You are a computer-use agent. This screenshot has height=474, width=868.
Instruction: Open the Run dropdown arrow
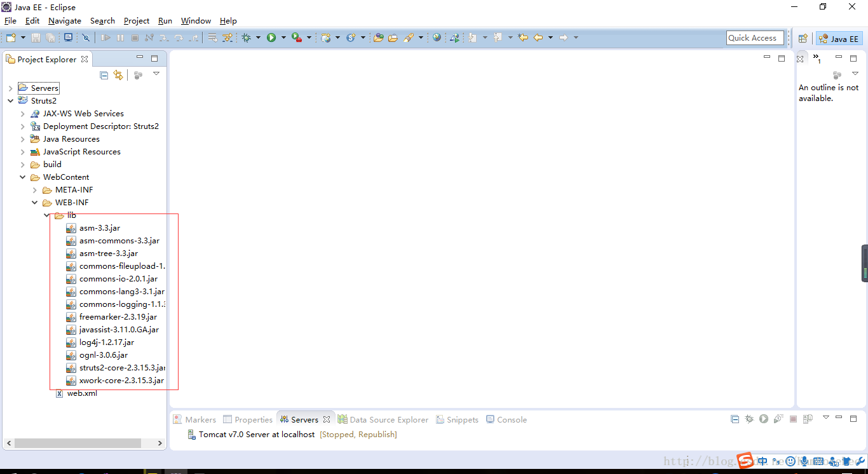pos(283,37)
